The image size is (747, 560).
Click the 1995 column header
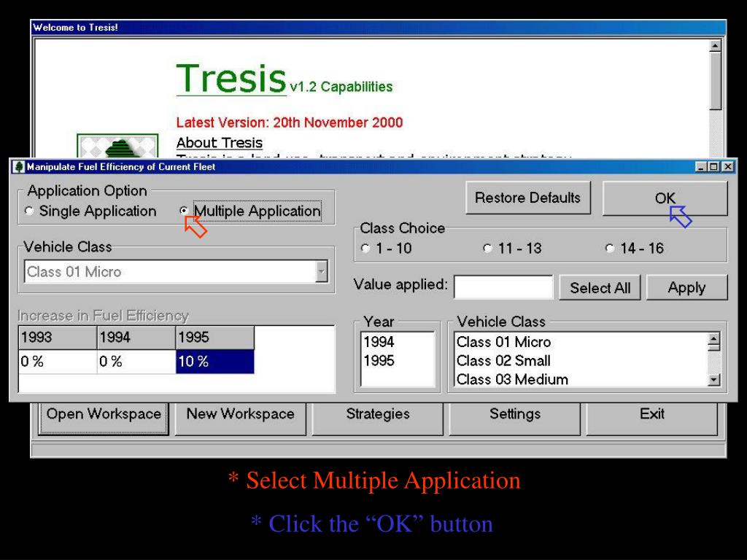[215, 338]
